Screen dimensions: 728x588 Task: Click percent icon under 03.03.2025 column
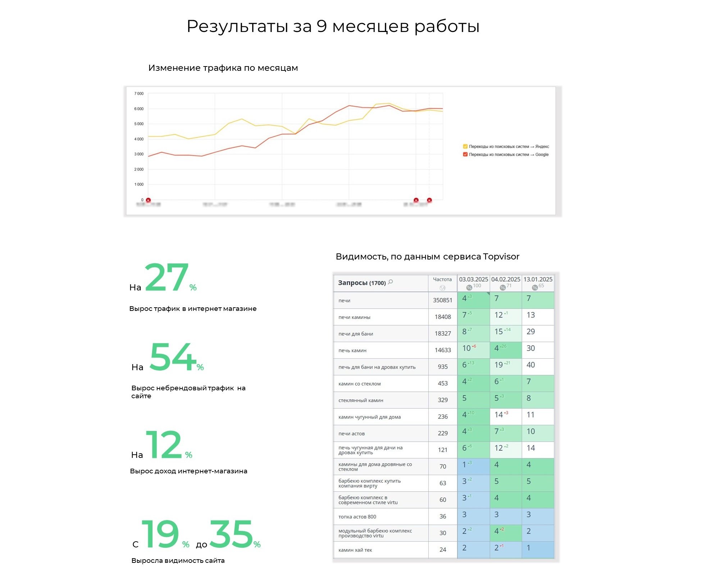click(469, 288)
